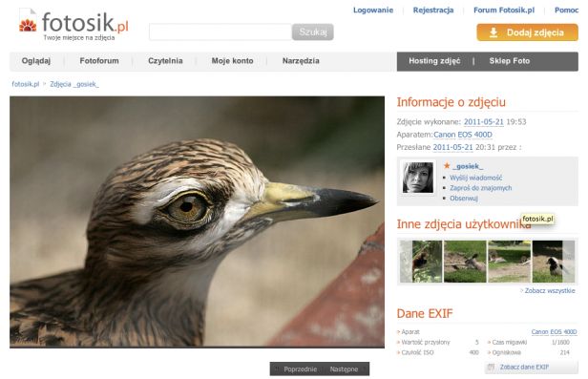Click Zaproś do znajomych link
The height and width of the screenshot is (379, 588).
(481, 188)
